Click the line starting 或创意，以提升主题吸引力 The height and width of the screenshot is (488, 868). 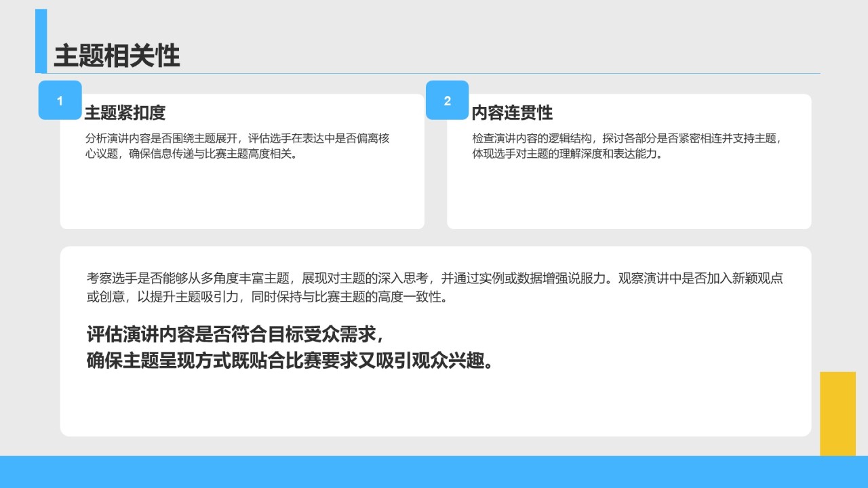267,297
